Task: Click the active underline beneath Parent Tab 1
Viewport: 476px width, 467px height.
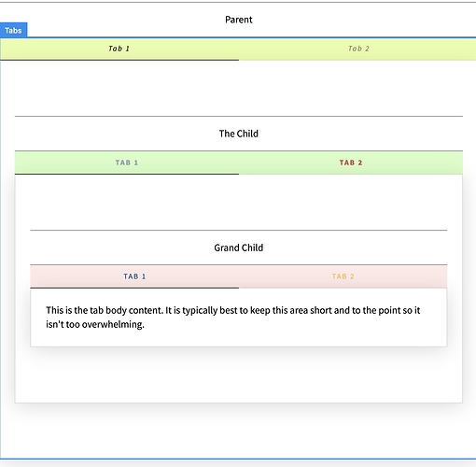Action: click(x=119, y=60)
